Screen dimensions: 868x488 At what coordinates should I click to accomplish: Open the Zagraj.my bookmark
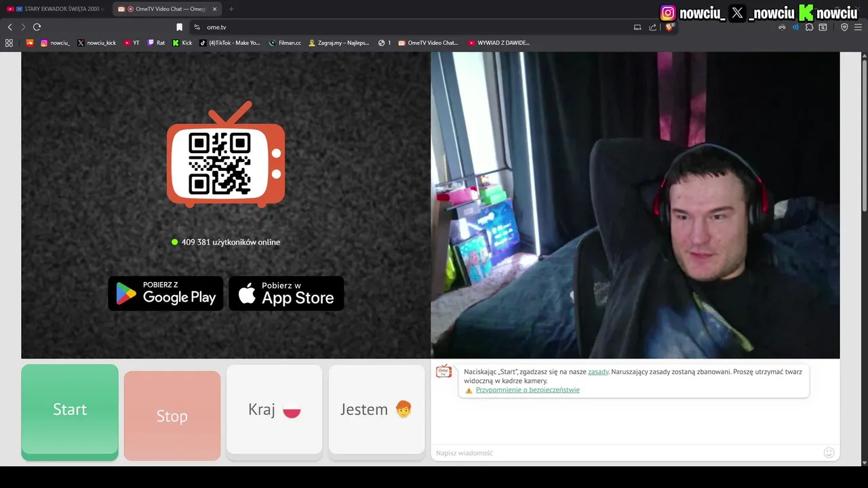click(x=339, y=43)
